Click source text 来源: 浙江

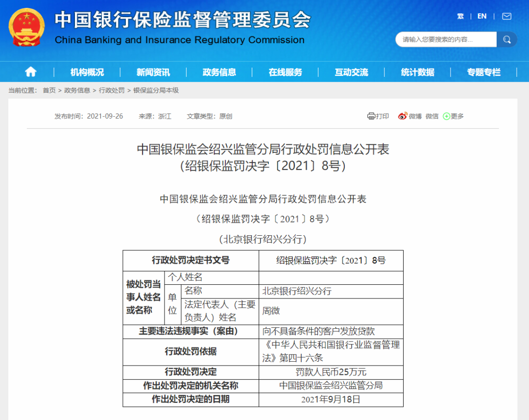[155, 116]
